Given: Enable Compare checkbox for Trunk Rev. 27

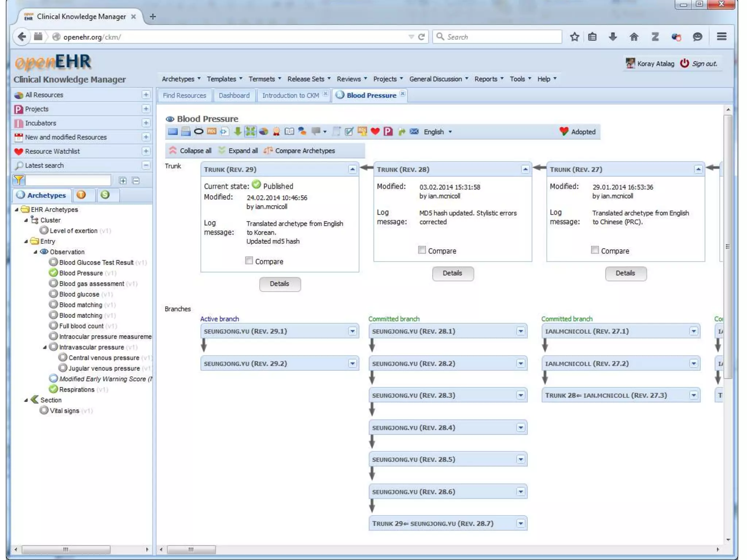Looking at the screenshot, I should point(595,250).
